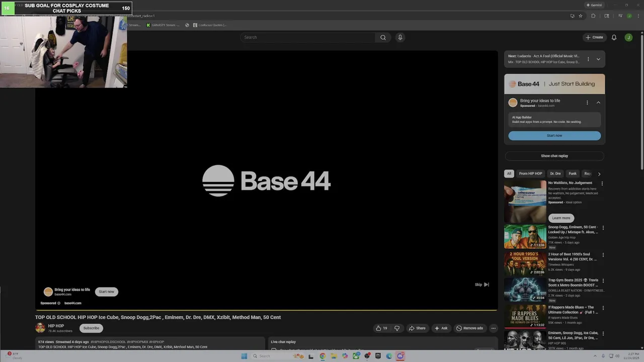
Task: Click Start now on video ad overlay
Action: (x=106, y=292)
